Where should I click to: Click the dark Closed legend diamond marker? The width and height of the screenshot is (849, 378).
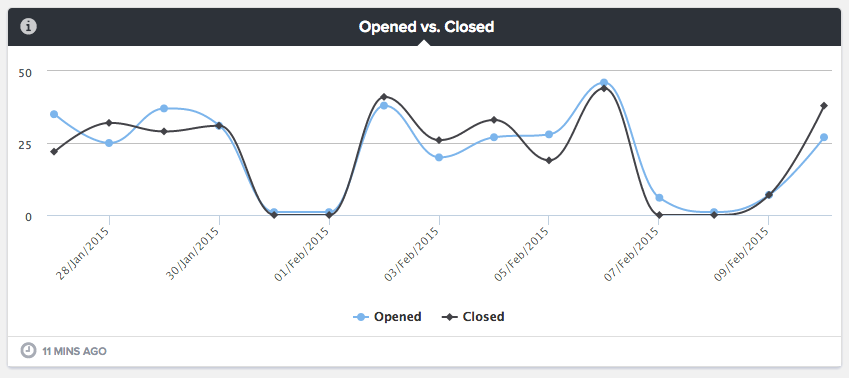pyautogui.click(x=450, y=317)
